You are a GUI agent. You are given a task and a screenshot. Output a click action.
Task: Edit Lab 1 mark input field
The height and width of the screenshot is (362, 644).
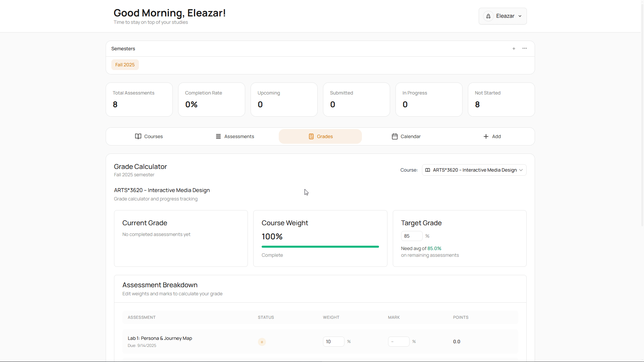click(398, 342)
